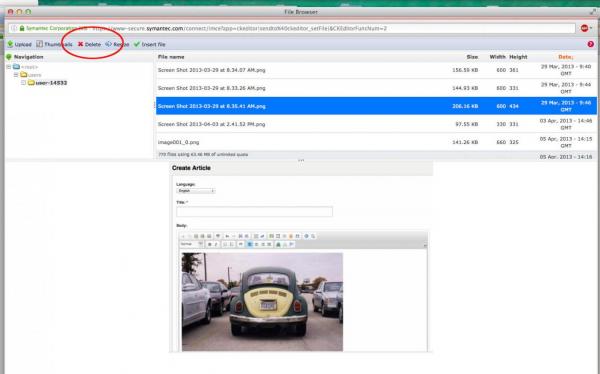Click the highlighted Screen Shot 8.35.41 AM.png row
Image resolution: width=600 pixels, height=374 pixels.
pyautogui.click(x=376, y=106)
